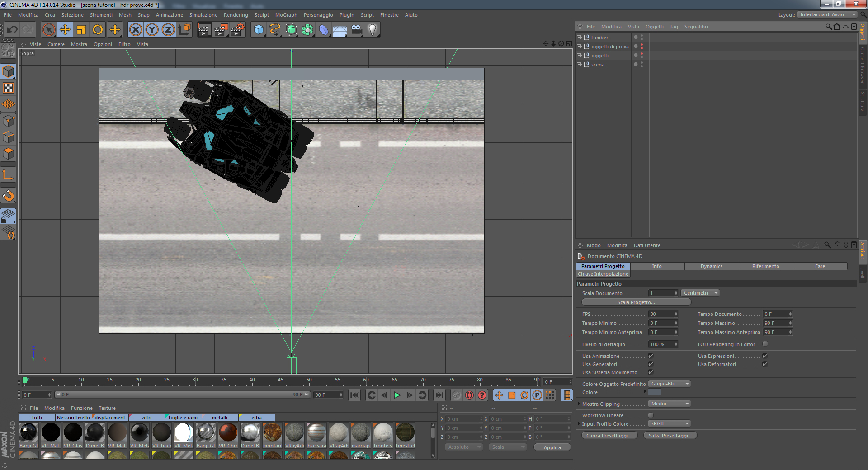Viewport: 868px width, 470px height.
Task: Expand the oggetti di prova group
Action: click(579, 47)
